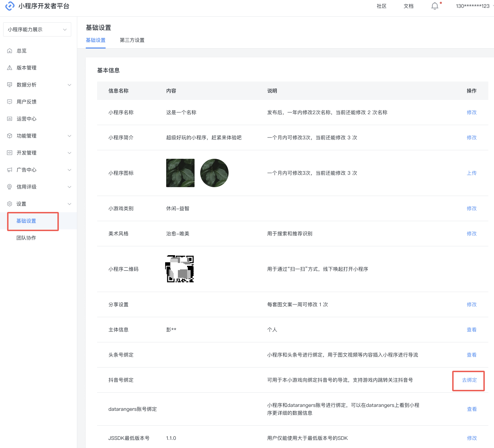Click the 总览 home icon
Viewport: 494px width, 448px height.
point(10,51)
